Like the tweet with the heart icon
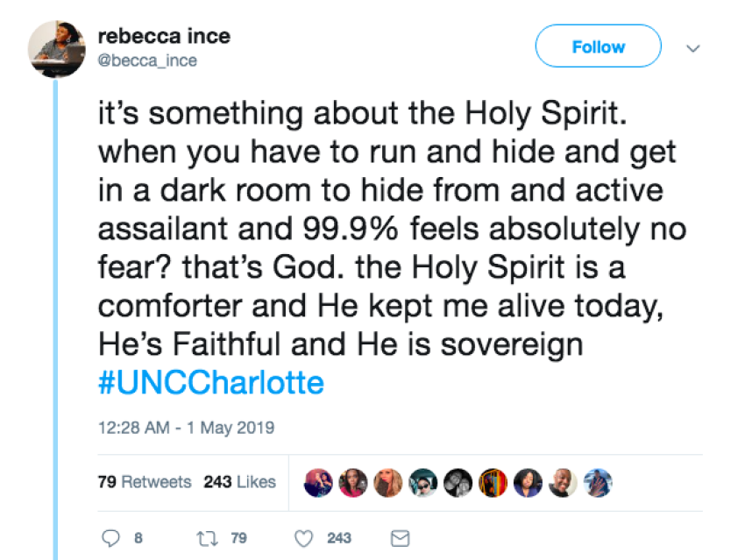 (305, 537)
